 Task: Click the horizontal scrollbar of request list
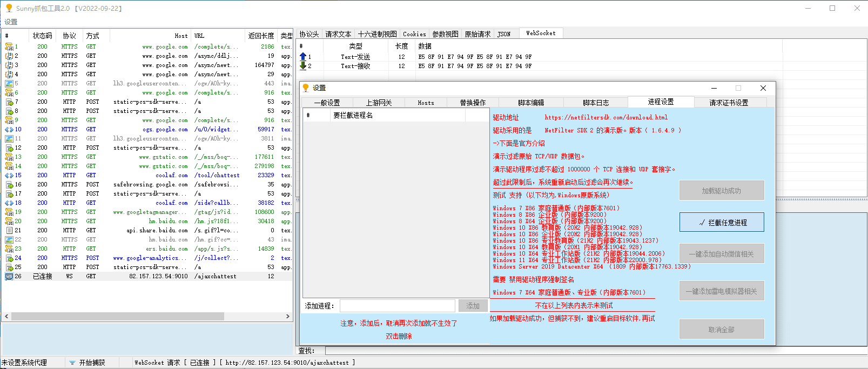[x=117, y=316]
